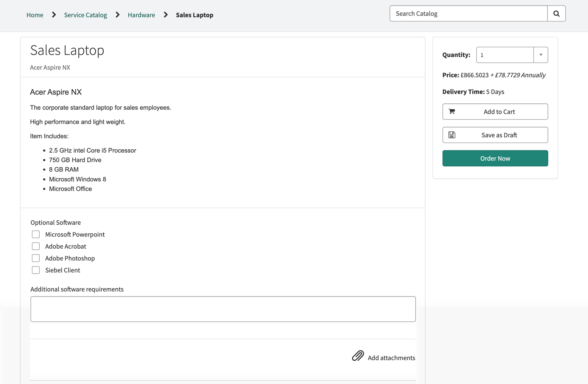The width and height of the screenshot is (588, 384).
Task: Click the search magnifier icon
Action: tap(556, 14)
